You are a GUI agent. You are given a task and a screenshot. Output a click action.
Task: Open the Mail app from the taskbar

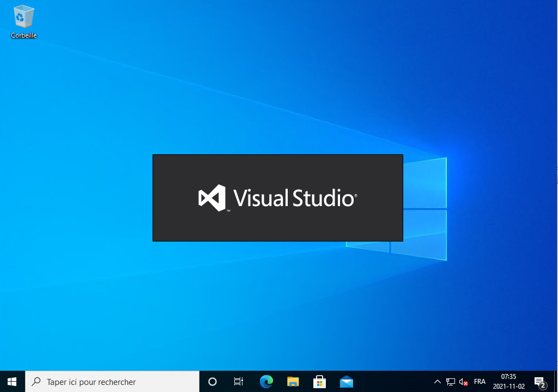coord(346,382)
